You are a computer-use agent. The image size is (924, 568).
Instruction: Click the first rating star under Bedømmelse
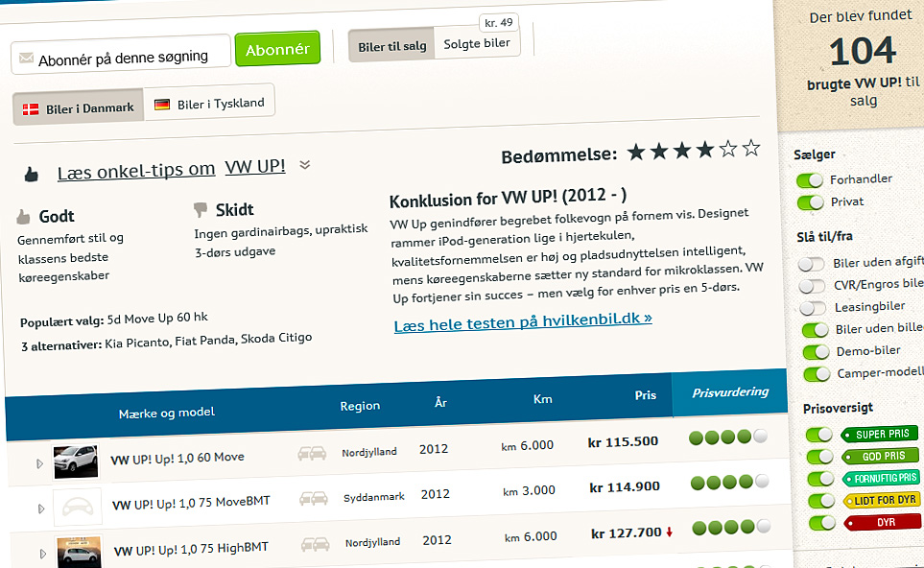click(635, 151)
